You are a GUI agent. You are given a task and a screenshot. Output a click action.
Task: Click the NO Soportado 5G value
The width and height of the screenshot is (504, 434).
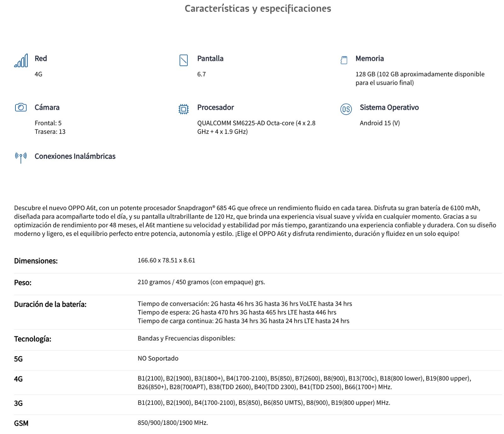pyautogui.click(x=158, y=358)
